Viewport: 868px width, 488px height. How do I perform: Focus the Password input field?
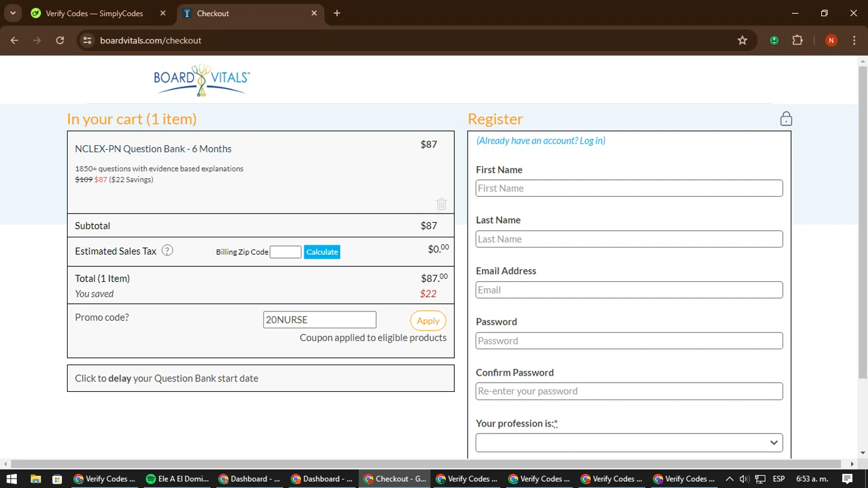point(629,341)
